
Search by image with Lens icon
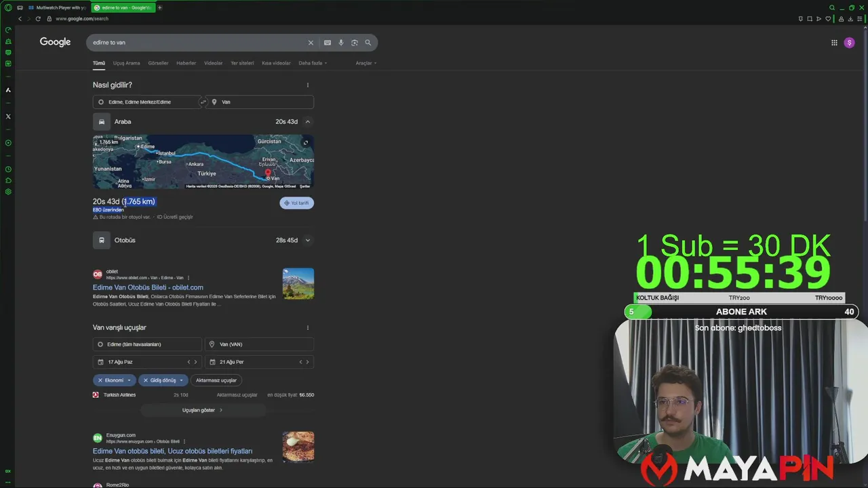click(354, 43)
